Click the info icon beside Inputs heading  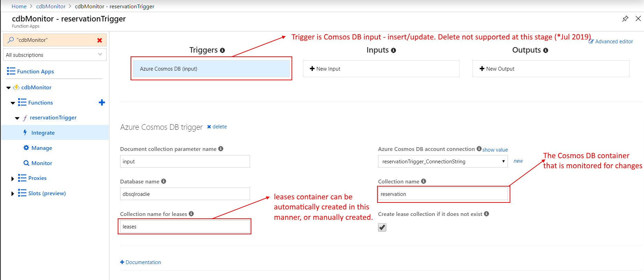coord(393,51)
